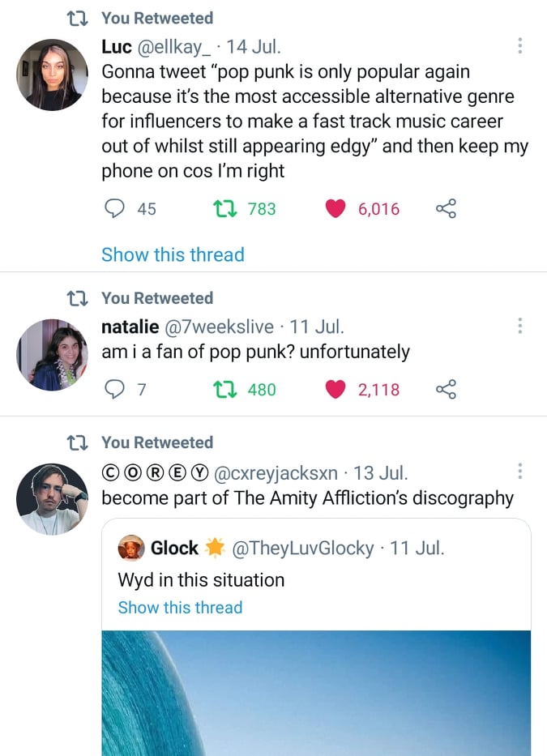Reply to natalie's tweet
547x756 pixels.
[114, 390]
